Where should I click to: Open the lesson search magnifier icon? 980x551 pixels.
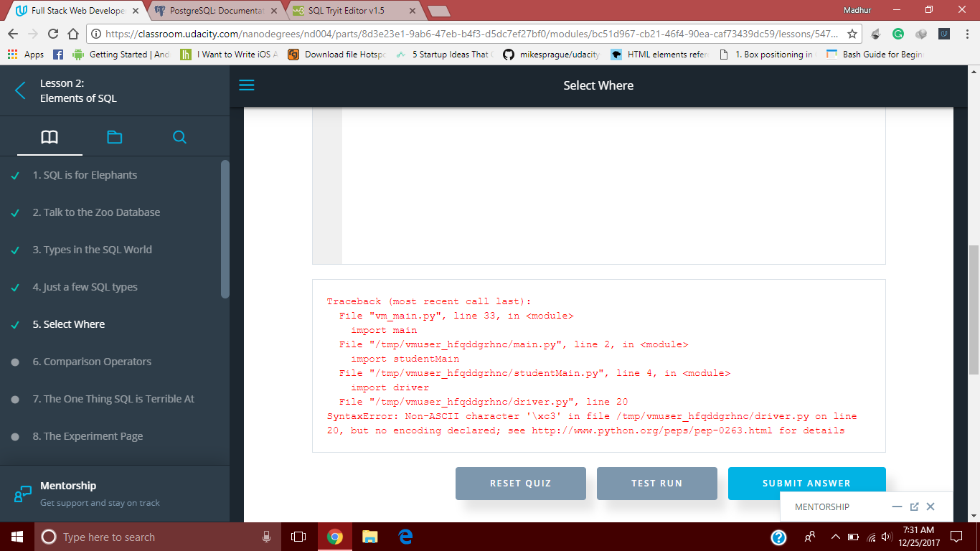coord(179,136)
